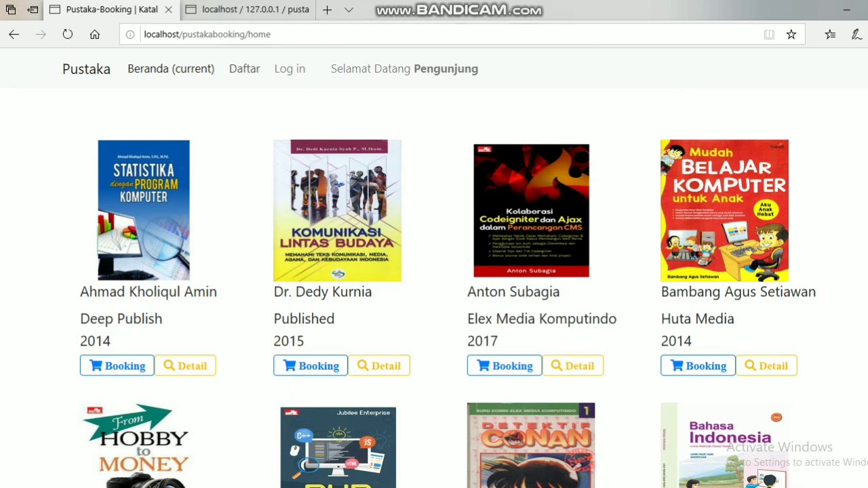View Detail of Anton Subagia book
This screenshot has width=868, height=488.
573,365
